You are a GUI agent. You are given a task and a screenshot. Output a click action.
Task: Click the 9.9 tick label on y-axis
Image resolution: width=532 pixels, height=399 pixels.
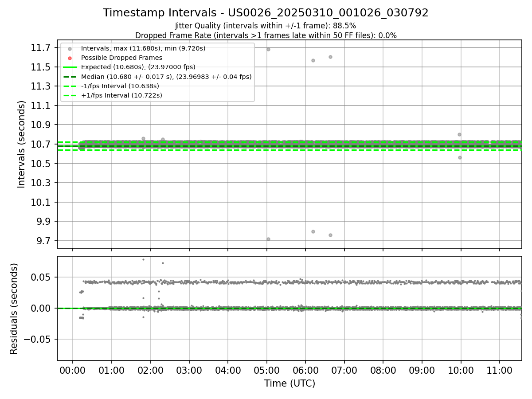[43, 222]
